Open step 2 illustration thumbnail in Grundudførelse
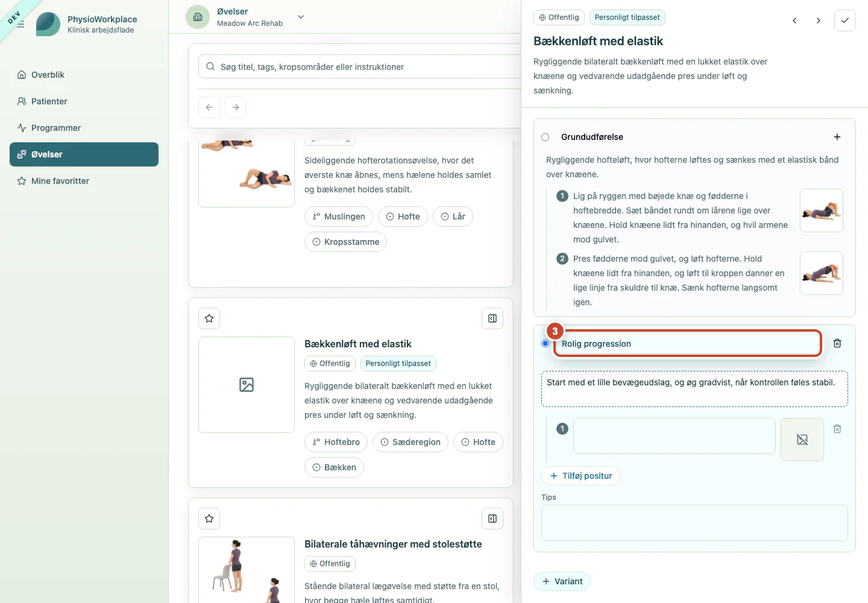Image resolution: width=868 pixels, height=603 pixels. [822, 273]
